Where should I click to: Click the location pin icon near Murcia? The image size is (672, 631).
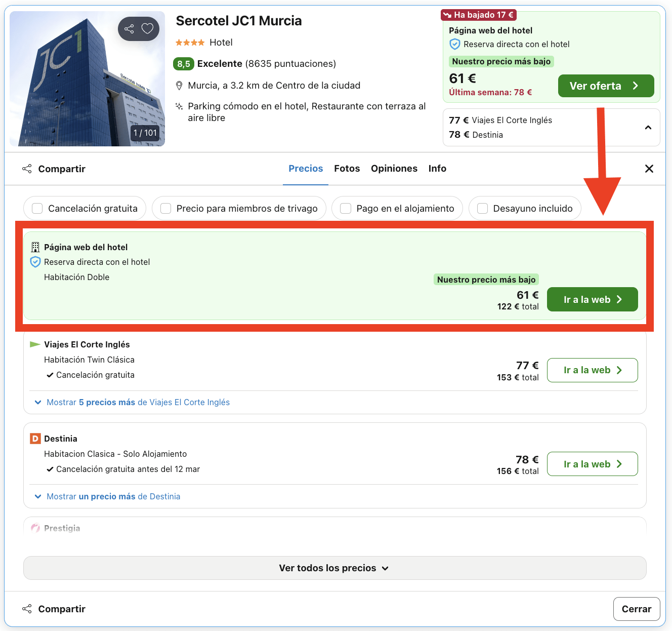coord(179,86)
